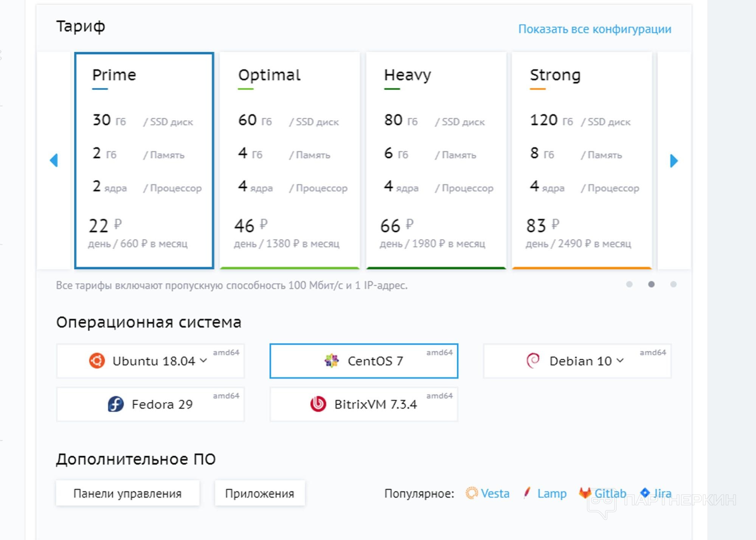Click the Lamp link text

tap(552, 494)
